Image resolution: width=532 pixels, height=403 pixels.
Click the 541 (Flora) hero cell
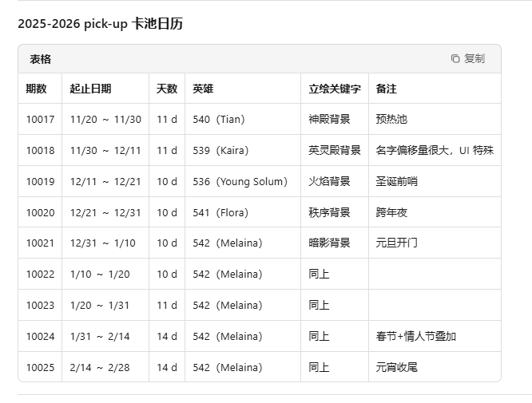[x=220, y=212]
